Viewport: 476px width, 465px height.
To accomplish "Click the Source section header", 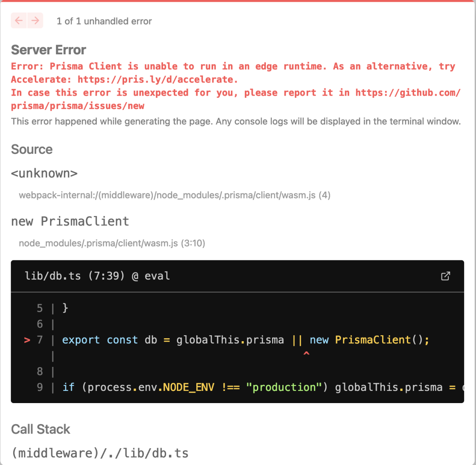I will pos(32,150).
